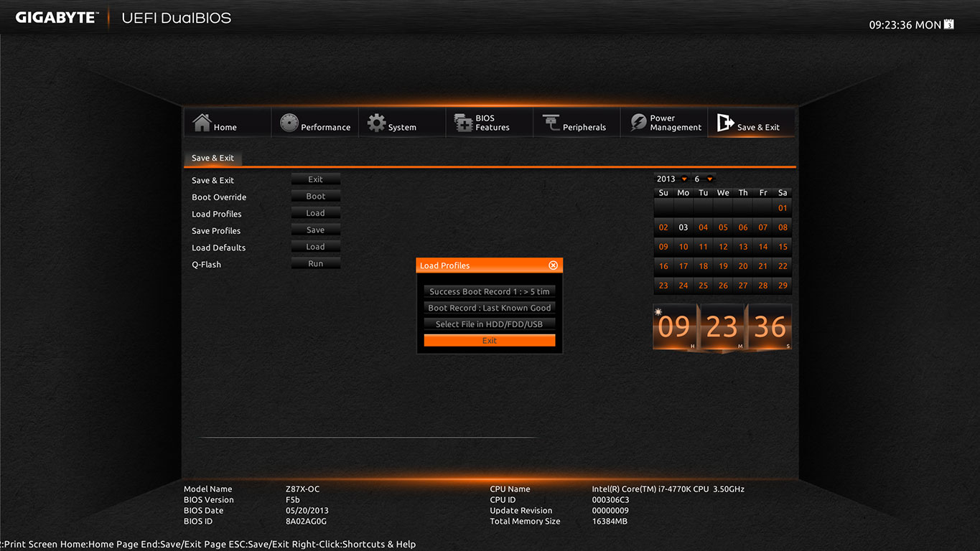Viewport: 980px width, 551px height.
Task: Click the Peripherals connector icon
Action: (x=551, y=123)
